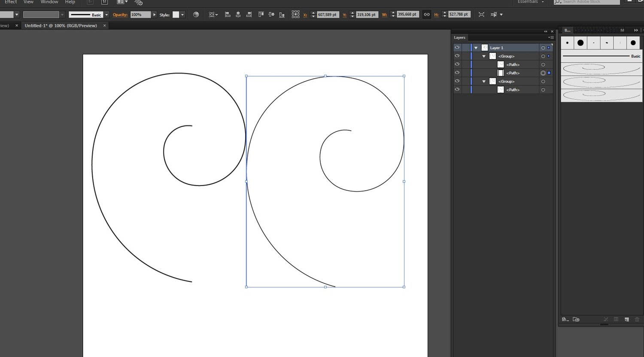Image resolution: width=644 pixels, height=357 pixels.
Task: Select the Basic brush in Brushes panel
Action: tap(601, 56)
